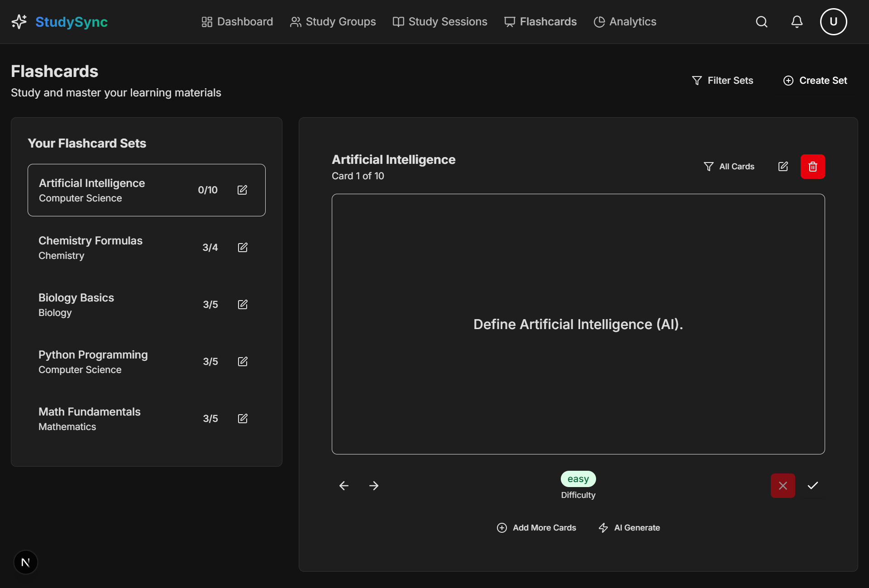869x588 pixels.
Task: Edit current card with pencil icon
Action: pyautogui.click(x=783, y=167)
